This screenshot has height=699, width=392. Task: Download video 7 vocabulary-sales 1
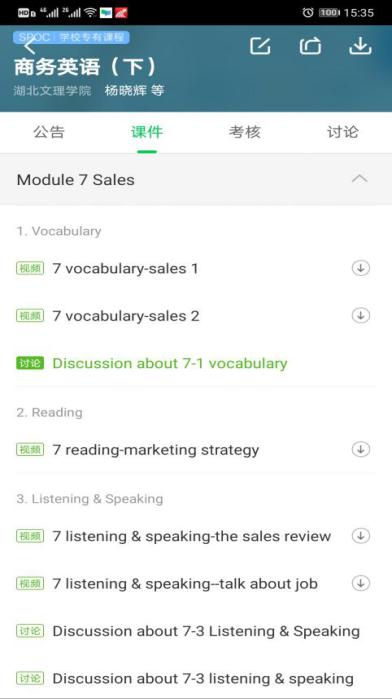tap(361, 268)
